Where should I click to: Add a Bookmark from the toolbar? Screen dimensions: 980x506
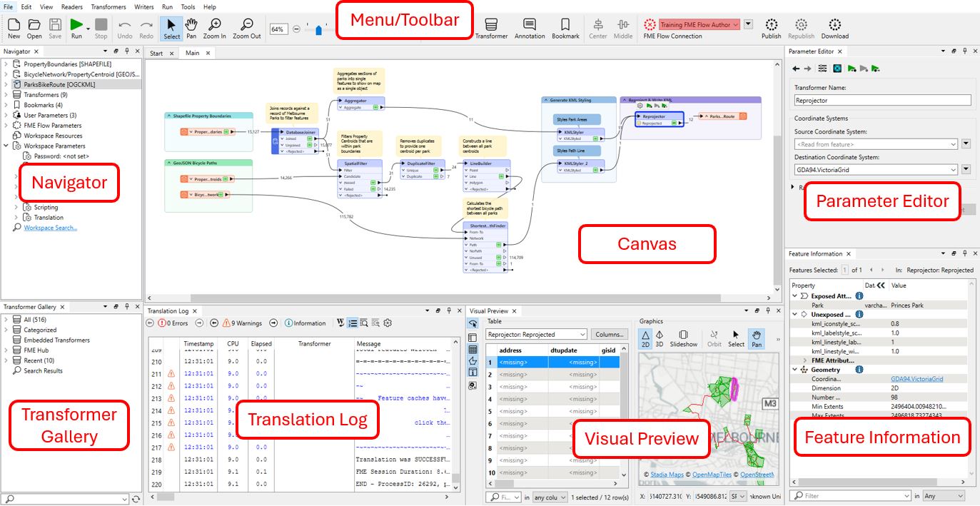click(565, 28)
